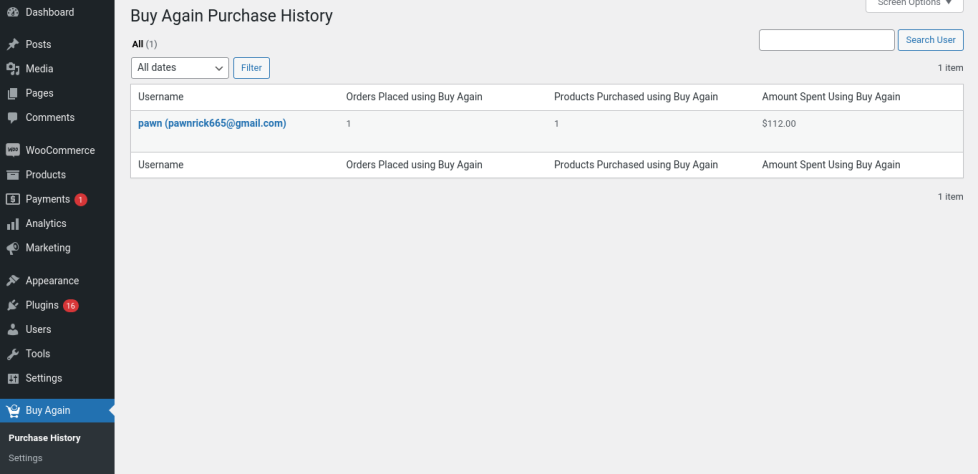Open the Appearance menu item

pyautogui.click(x=52, y=281)
